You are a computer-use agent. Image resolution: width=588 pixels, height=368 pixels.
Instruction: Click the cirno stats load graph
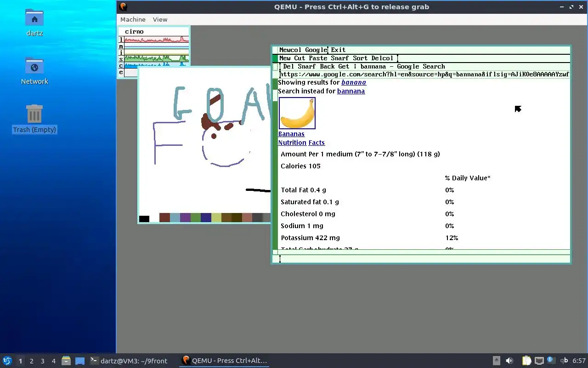(157, 40)
